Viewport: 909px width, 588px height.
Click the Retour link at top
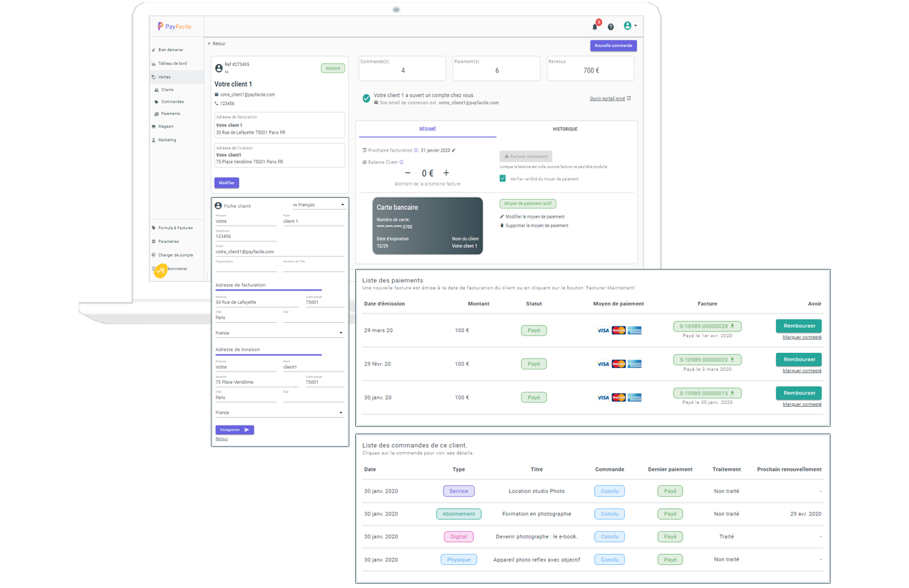[216, 44]
